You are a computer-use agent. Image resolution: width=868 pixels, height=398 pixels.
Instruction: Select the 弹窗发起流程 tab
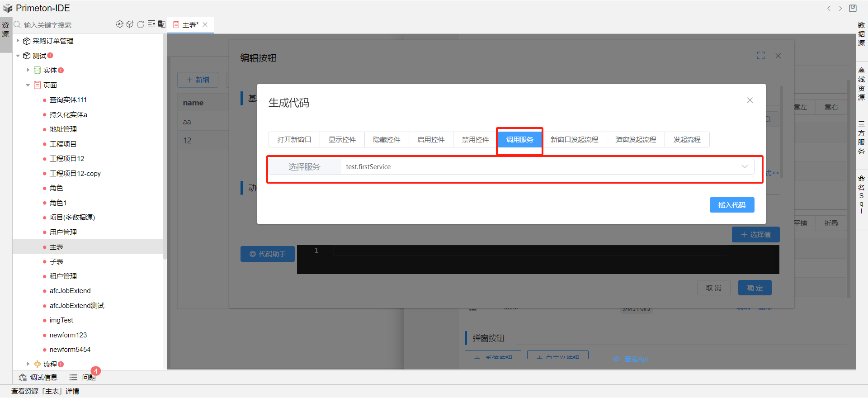pos(635,140)
